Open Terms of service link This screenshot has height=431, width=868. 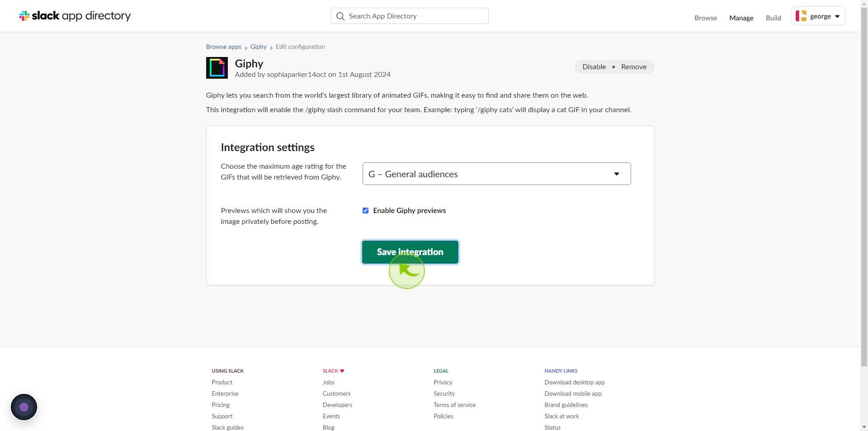[x=455, y=405]
